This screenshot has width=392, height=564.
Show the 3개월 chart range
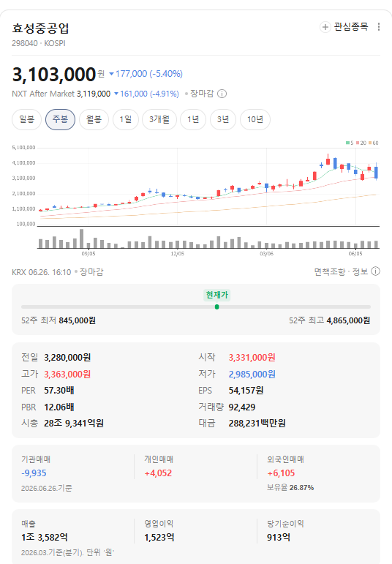pos(159,119)
